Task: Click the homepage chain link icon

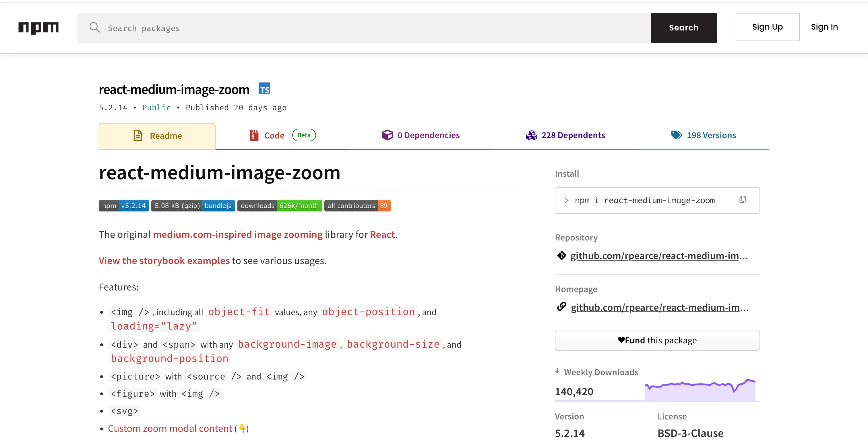Action: click(561, 307)
